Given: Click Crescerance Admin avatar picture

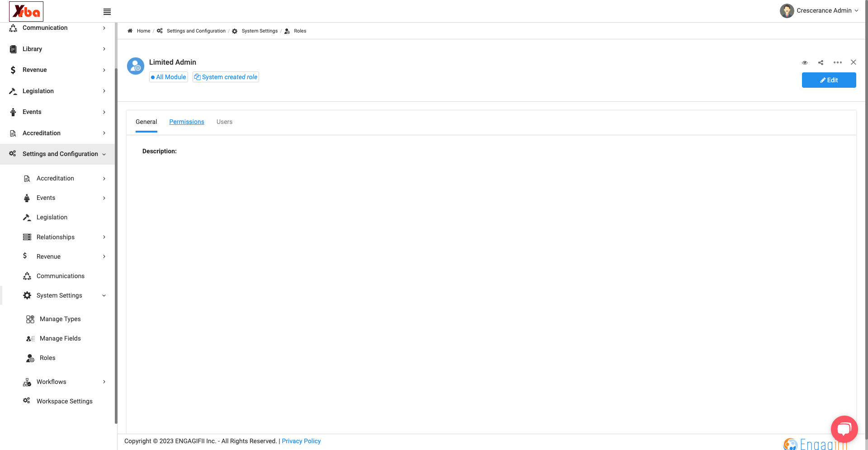Looking at the screenshot, I should click(787, 11).
